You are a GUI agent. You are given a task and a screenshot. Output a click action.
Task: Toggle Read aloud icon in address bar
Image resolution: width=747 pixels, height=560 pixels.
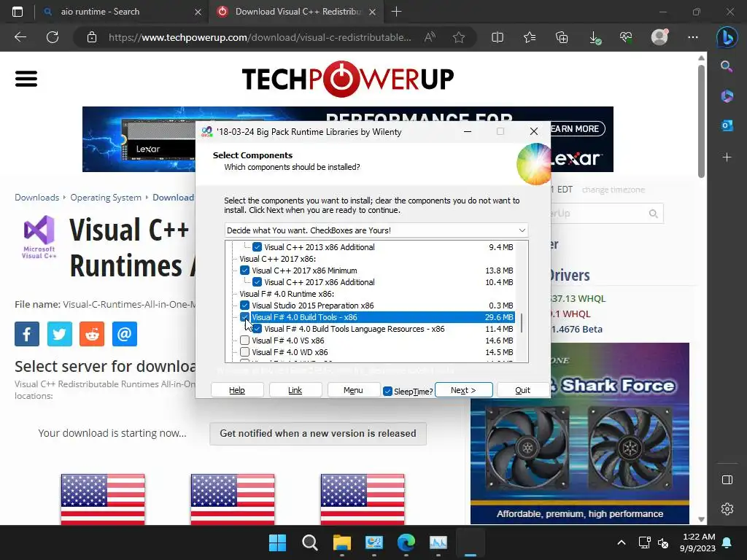(x=430, y=37)
